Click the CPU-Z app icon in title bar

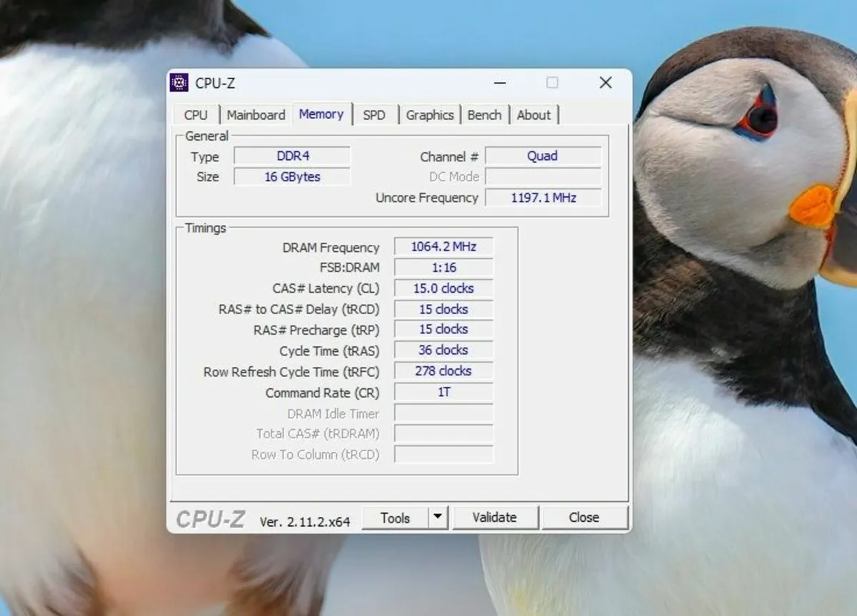pyautogui.click(x=179, y=83)
